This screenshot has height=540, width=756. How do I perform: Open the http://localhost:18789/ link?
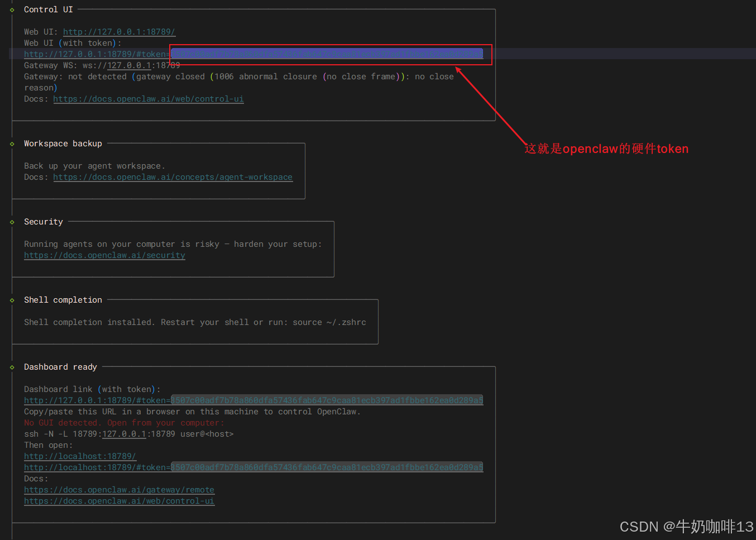[x=80, y=456]
